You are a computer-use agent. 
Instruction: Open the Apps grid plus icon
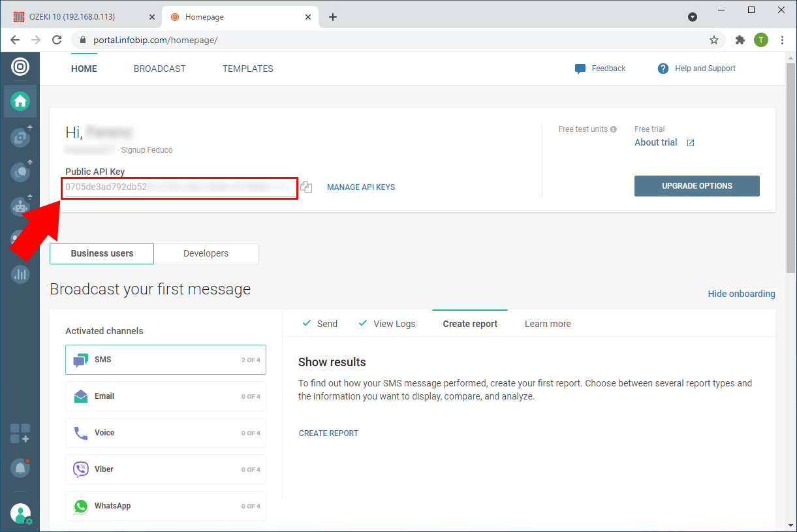20,433
